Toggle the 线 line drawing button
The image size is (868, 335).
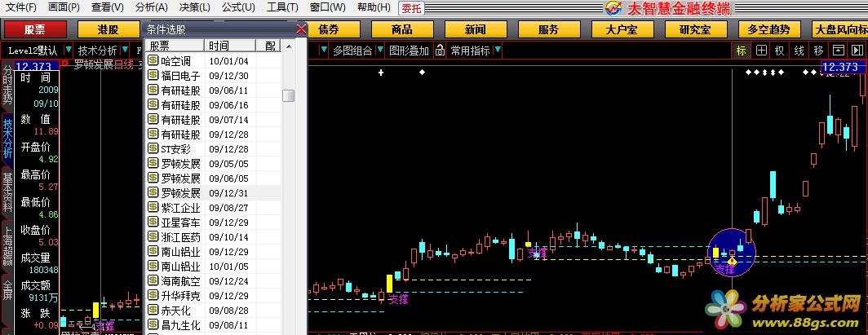click(x=799, y=51)
